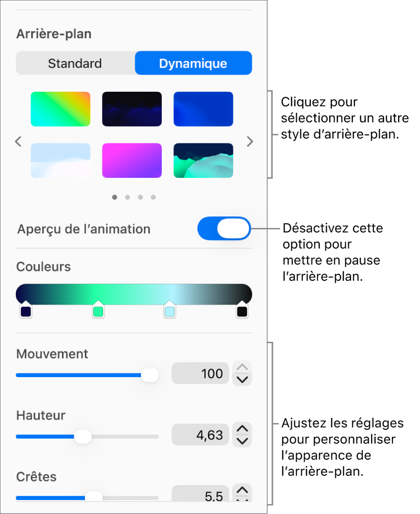Toggle off Aperçu de l'animation switch

[224, 229]
